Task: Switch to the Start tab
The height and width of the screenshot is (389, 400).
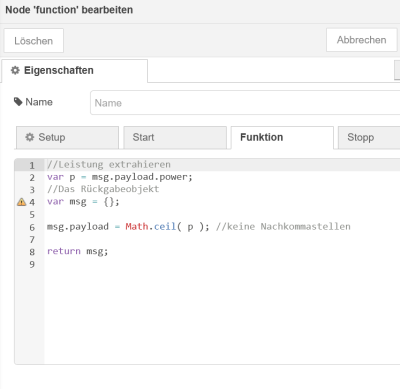Action: click(x=175, y=137)
